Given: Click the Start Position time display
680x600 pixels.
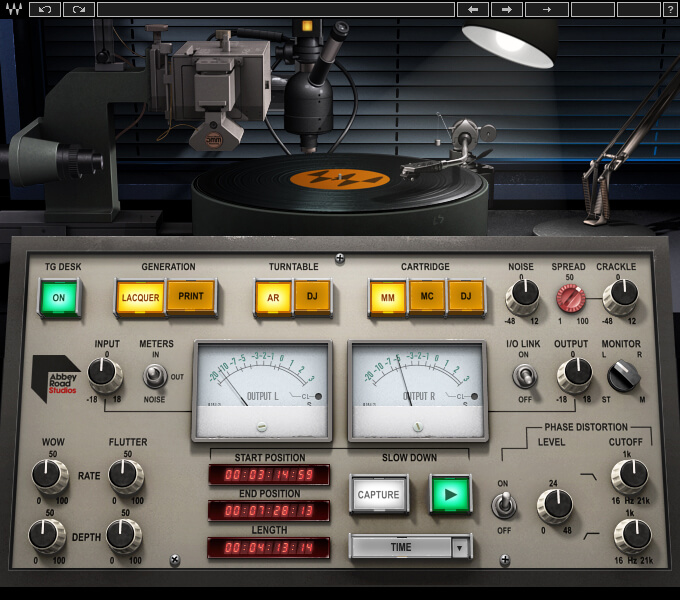Looking at the screenshot, I should point(269,475).
